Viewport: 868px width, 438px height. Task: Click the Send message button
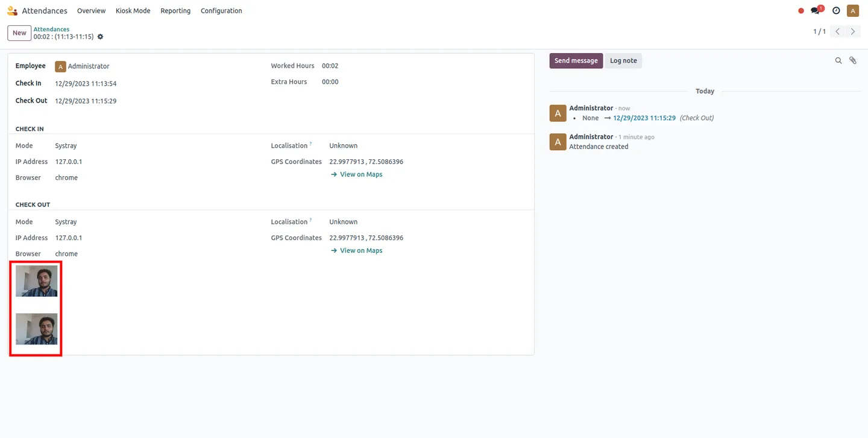[x=576, y=60]
